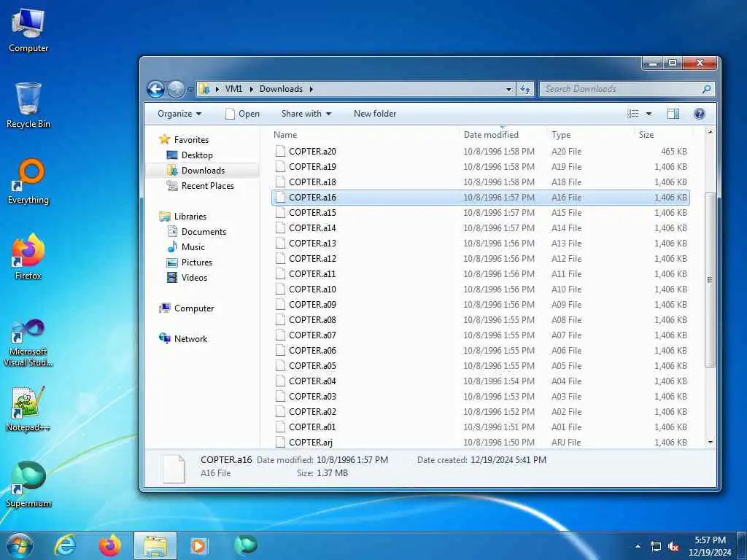Open the Music library

[193, 247]
